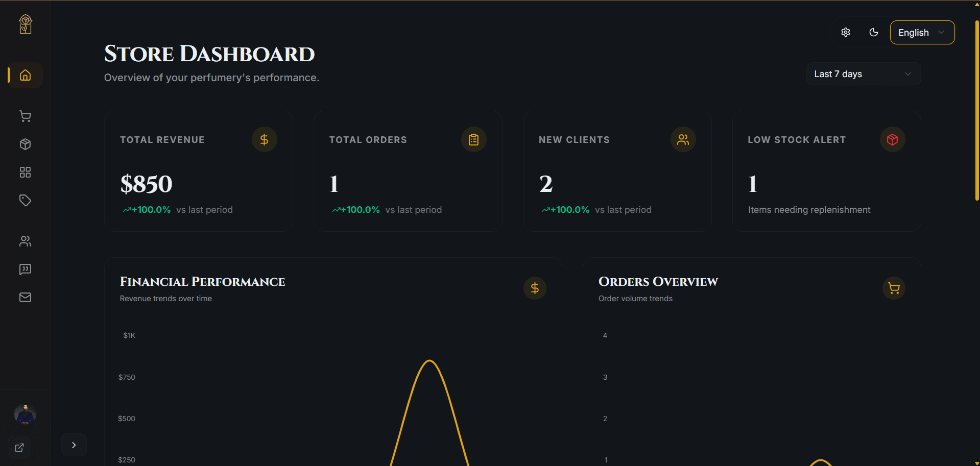Open the shopping cart orders sidebar icon
This screenshot has width=980, height=466.
coord(25,116)
